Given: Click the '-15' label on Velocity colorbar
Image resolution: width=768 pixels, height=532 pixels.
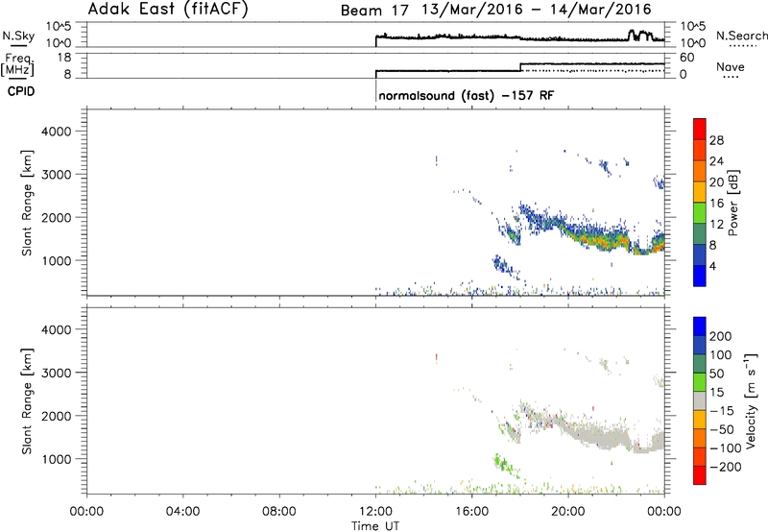Looking at the screenshot, I should (722, 410).
